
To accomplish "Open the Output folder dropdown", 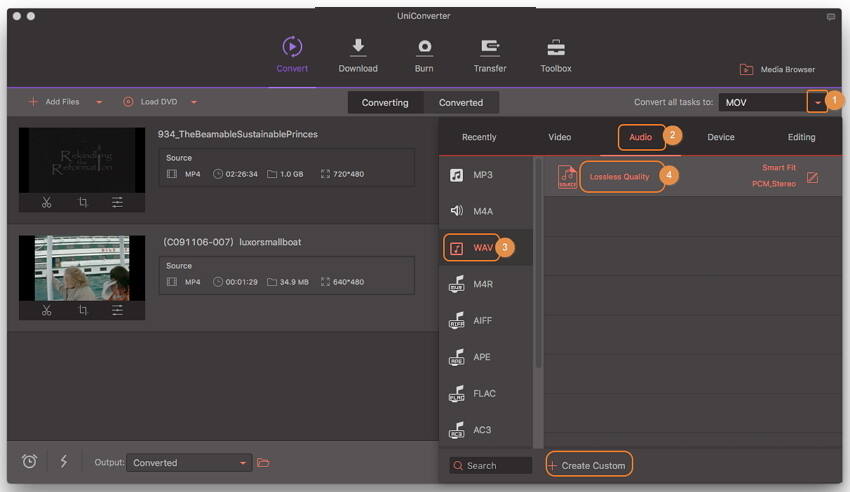I will tap(189, 463).
